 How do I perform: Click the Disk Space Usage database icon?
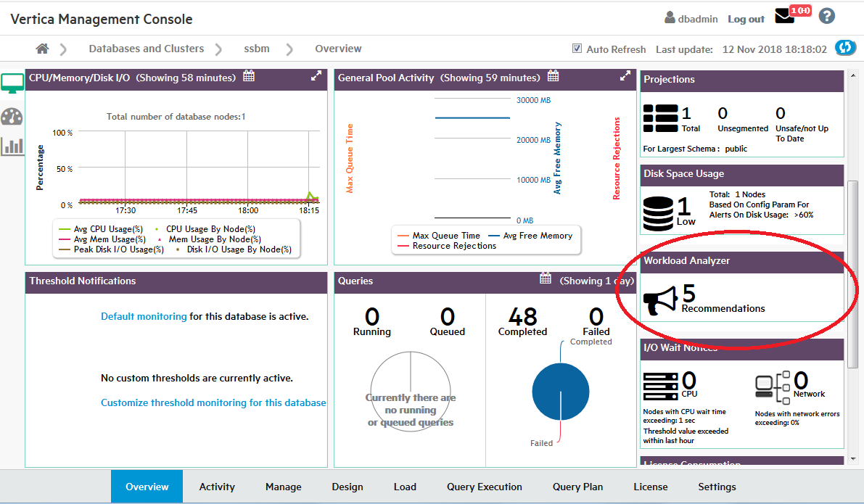(x=658, y=214)
